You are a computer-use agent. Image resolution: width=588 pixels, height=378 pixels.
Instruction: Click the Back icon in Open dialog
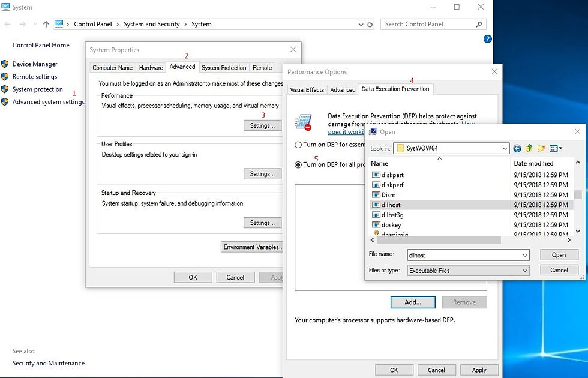coord(517,149)
